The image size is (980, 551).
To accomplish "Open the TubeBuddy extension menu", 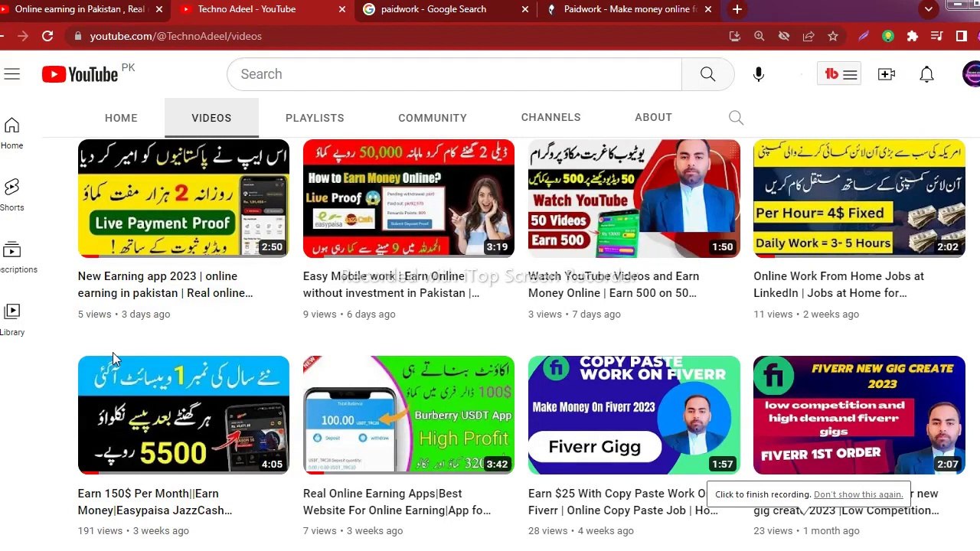I will (x=840, y=74).
